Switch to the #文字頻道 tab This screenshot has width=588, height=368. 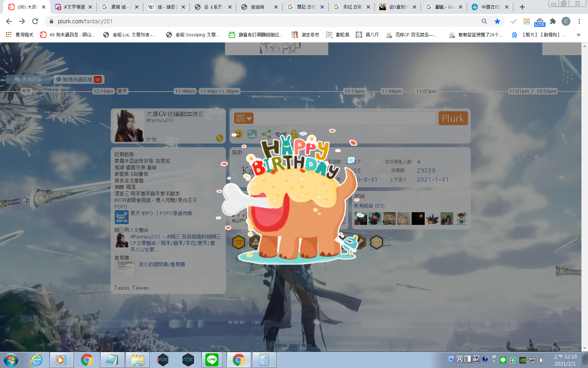pyautogui.click(x=74, y=7)
